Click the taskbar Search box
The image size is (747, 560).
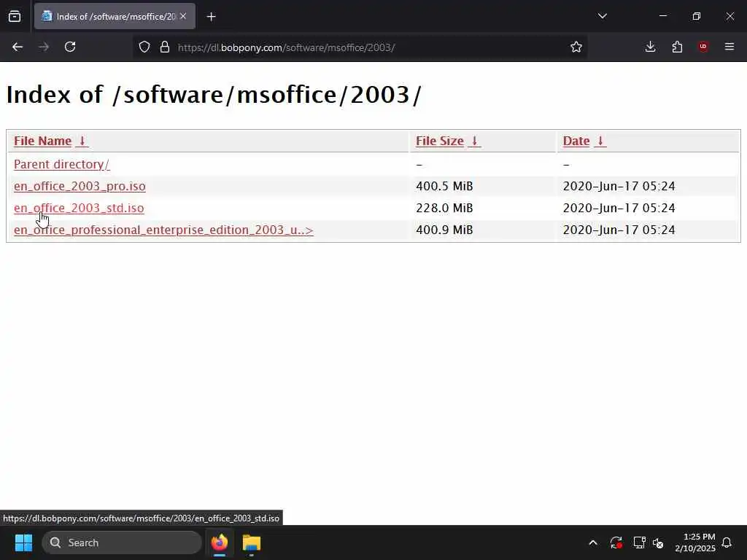tap(122, 542)
